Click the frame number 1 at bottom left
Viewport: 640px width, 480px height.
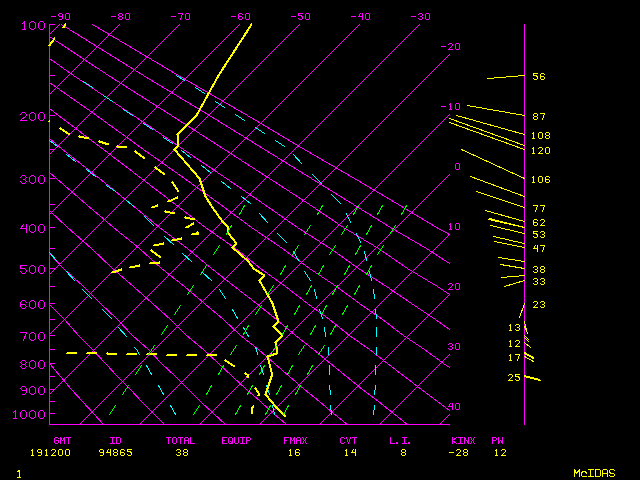pyautogui.click(x=19, y=472)
